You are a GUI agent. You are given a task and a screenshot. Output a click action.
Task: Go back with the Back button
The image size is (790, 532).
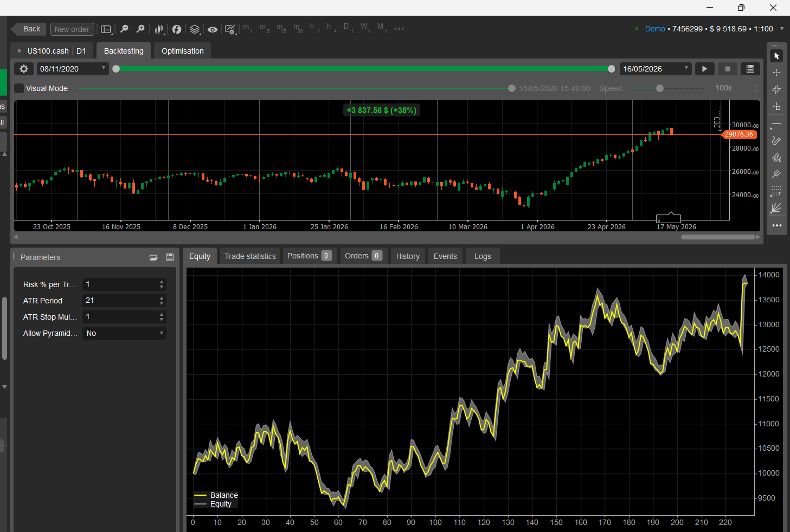(29, 29)
